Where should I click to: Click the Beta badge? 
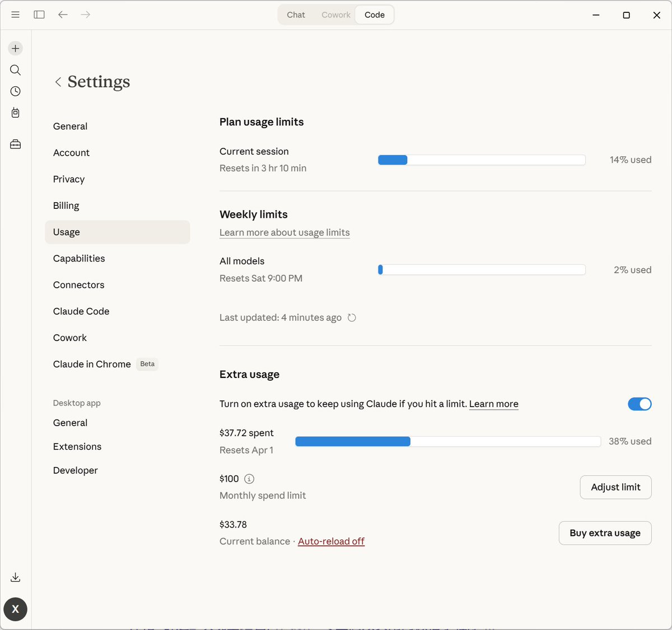coord(147,364)
